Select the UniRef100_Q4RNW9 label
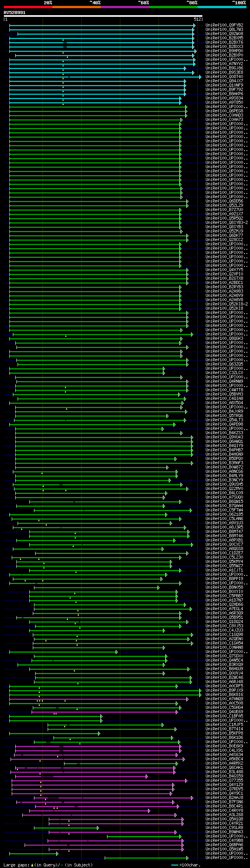This screenshot has height=868, width=250. pos(224,382)
